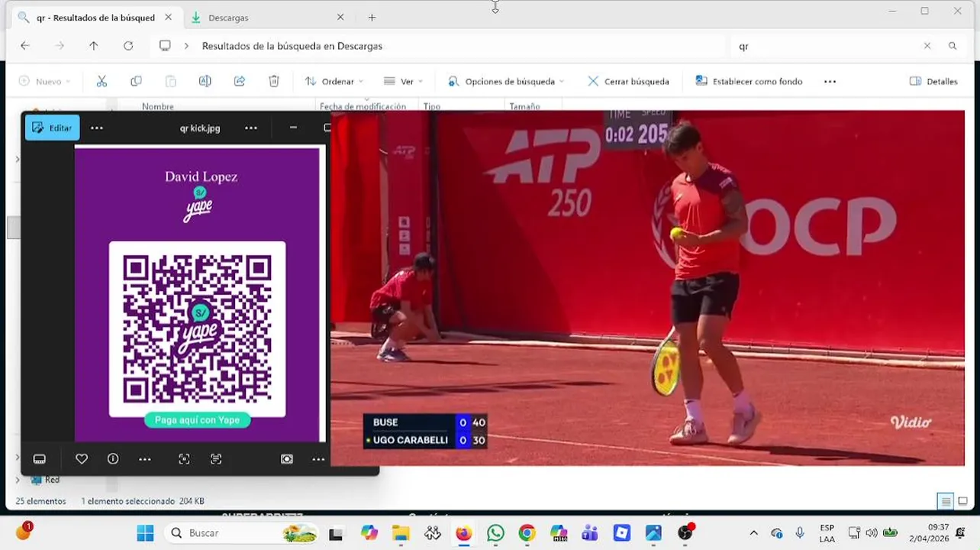The image size is (980, 550).
Task: Open Opciones de búsqueda dropdown
Action: point(506,81)
